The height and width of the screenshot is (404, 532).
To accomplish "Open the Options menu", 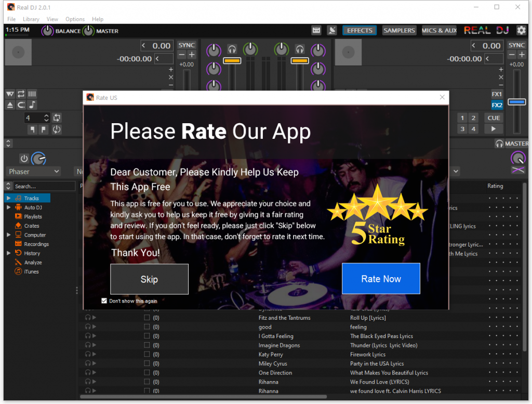I will 75,19.
